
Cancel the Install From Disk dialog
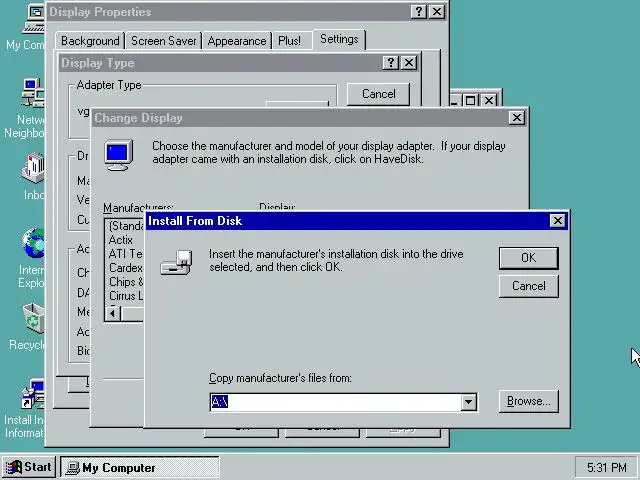click(529, 286)
